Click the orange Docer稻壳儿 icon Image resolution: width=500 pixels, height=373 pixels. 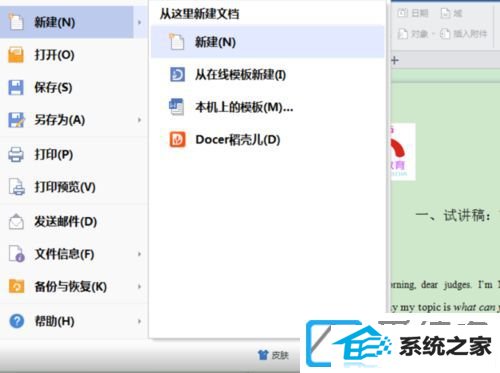click(x=177, y=139)
